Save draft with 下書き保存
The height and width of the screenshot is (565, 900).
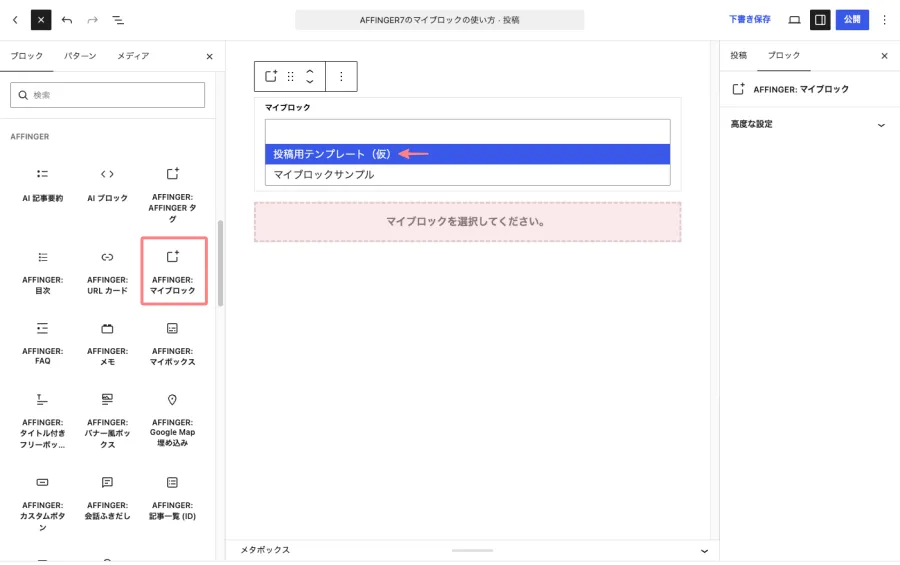(750, 20)
